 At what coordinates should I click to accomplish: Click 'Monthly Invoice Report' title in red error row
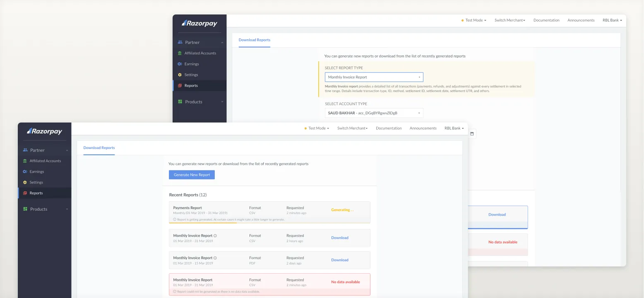click(193, 280)
